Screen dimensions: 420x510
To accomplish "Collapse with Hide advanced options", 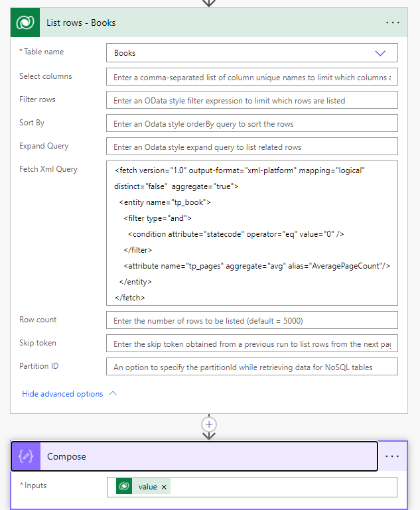I will (x=62, y=394).
